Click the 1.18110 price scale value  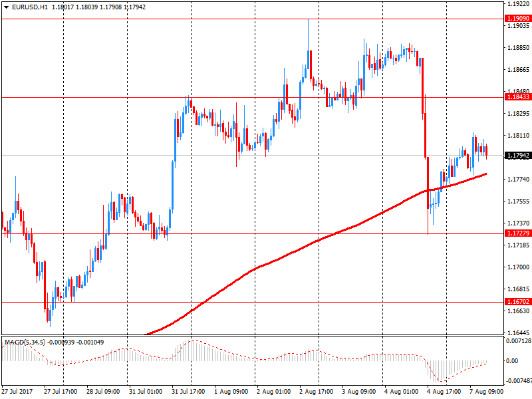tap(519, 136)
